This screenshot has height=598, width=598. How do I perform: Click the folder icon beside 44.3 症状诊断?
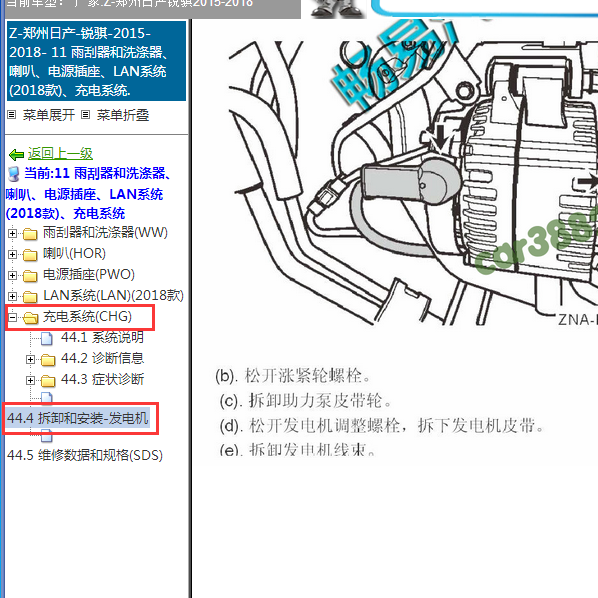[x=48, y=380]
